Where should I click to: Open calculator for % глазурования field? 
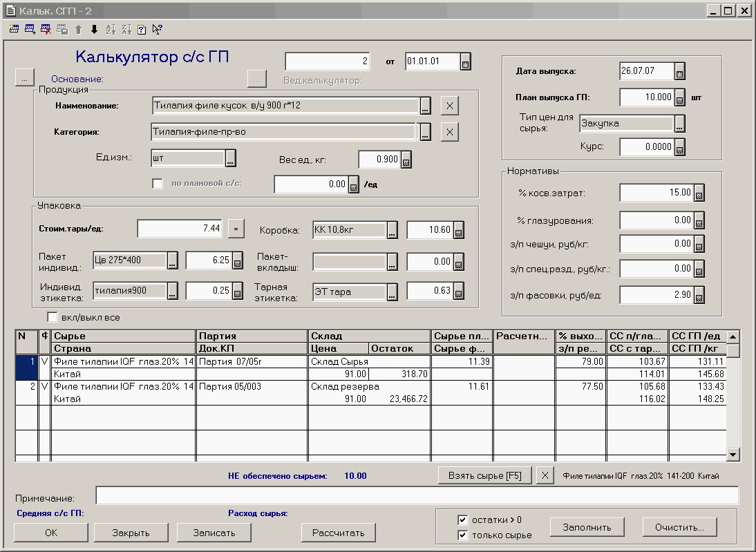point(699,220)
